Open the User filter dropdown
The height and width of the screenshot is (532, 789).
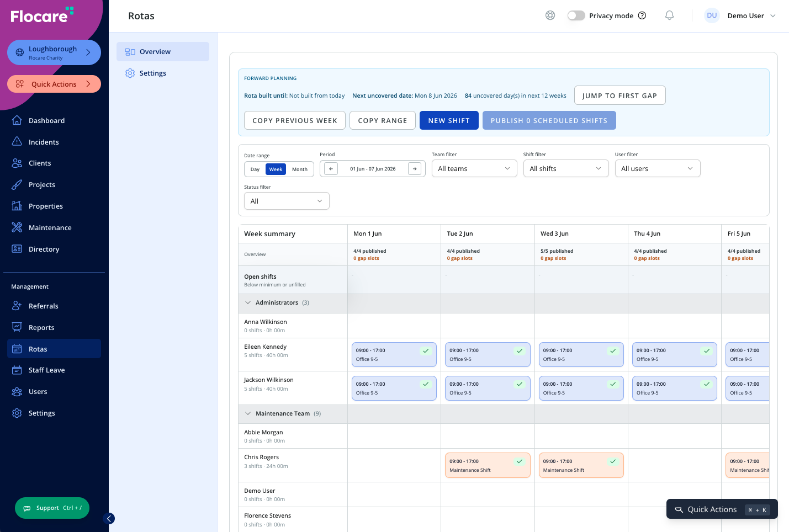tap(658, 168)
